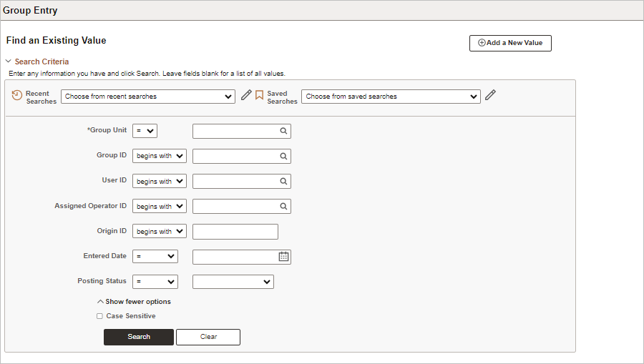The width and height of the screenshot is (644, 364).
Task: Click the Origin ID text field
Action: 235,232
